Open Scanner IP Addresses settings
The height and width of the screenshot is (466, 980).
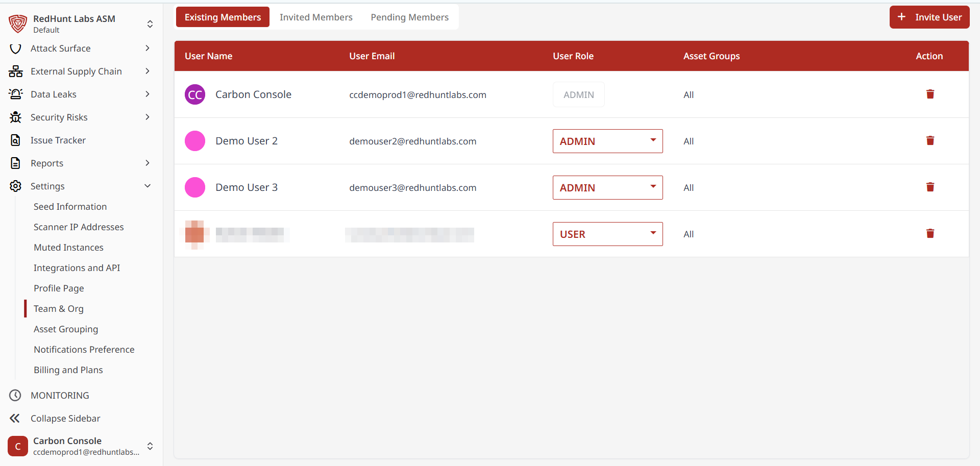[x=79, y=227]
